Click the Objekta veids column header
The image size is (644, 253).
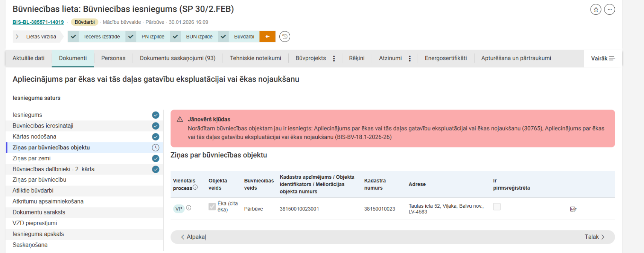[x=218, y=184]
